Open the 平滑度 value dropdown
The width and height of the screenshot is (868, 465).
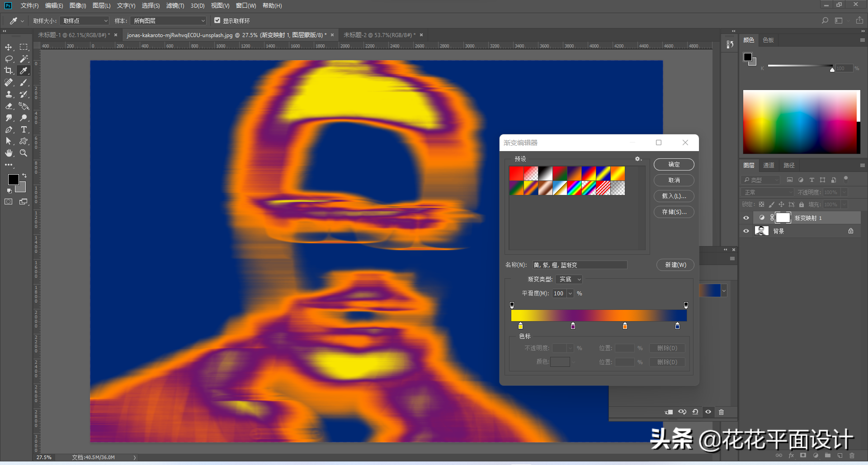pos(571,294)
